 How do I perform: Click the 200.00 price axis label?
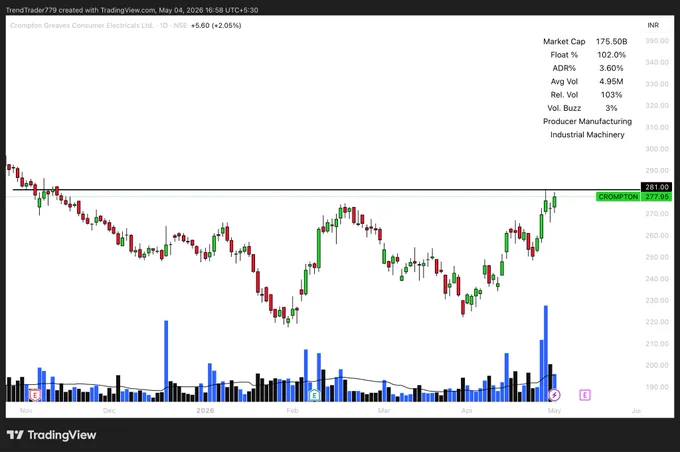tap(657, 365)
